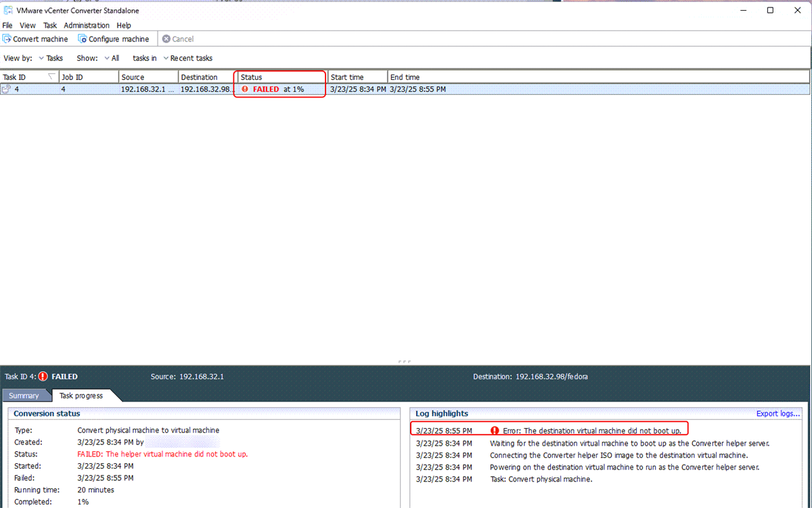Click the red failed icon in Status cell

pos(245,89)
